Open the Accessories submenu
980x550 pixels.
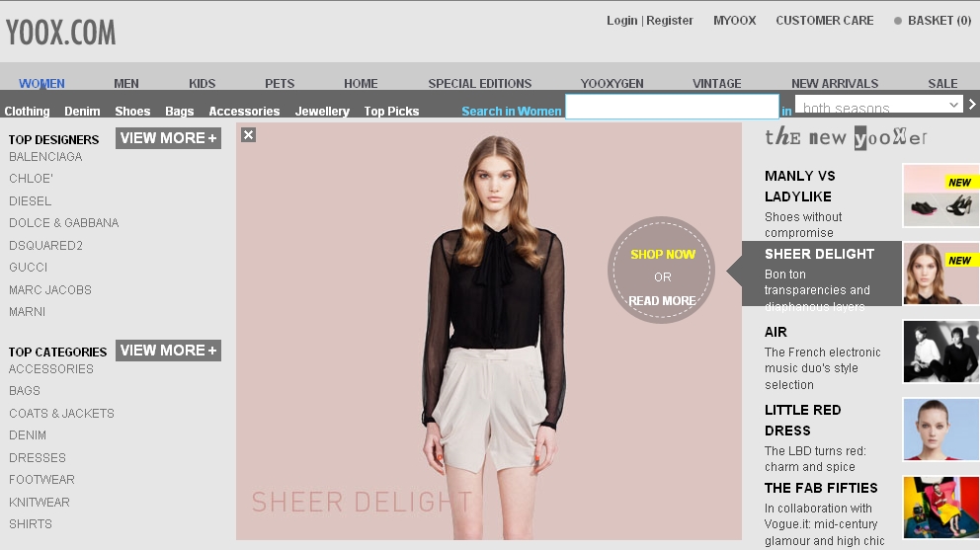(244, 112)
